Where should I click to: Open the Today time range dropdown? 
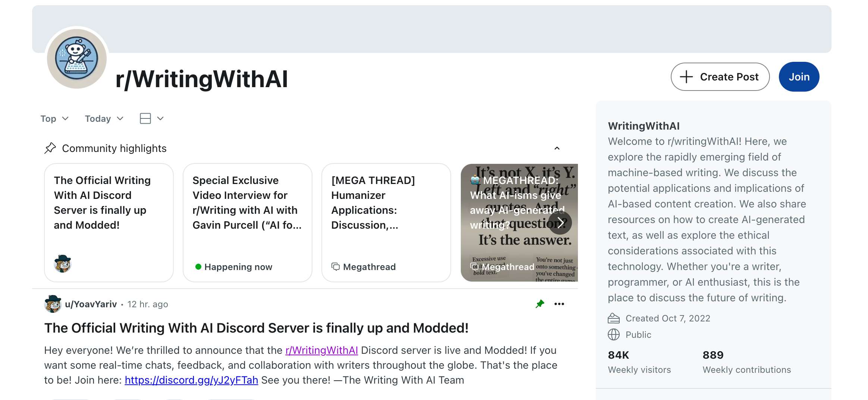coord(104,118)
